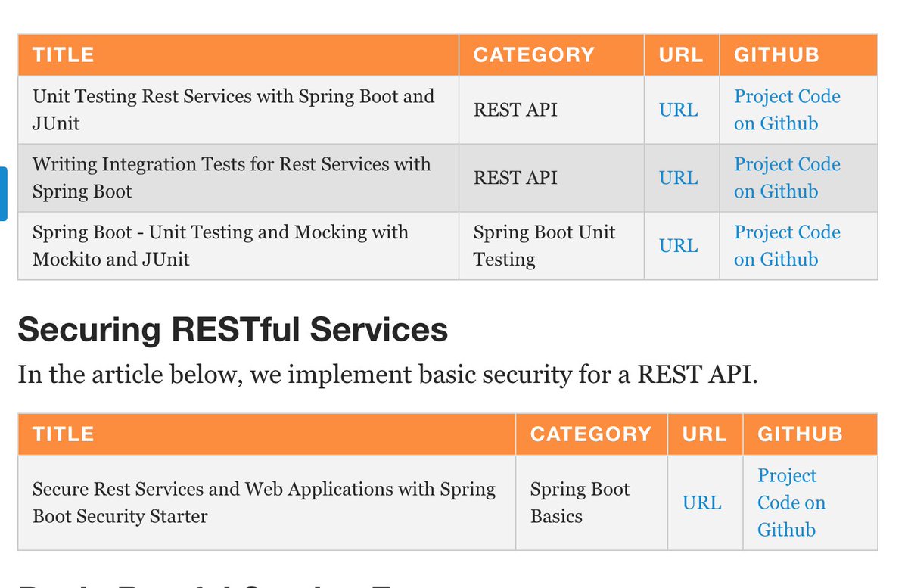The image size is (908, 588).
Task: Click CATEGORY header of the security table
Action: click(591, 434)
